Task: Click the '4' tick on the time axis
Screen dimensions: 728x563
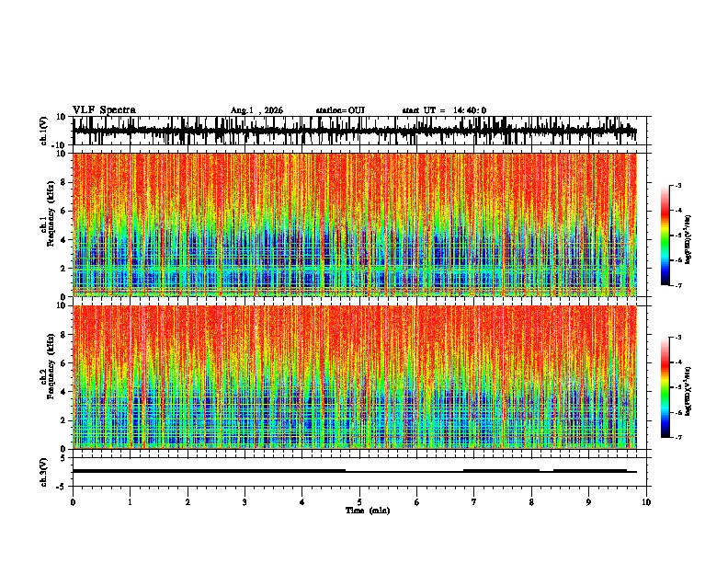Action: click(x=302, y=502)
